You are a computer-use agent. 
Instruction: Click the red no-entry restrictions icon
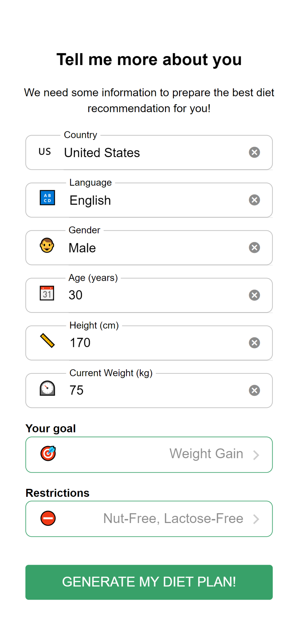(48, 518)
